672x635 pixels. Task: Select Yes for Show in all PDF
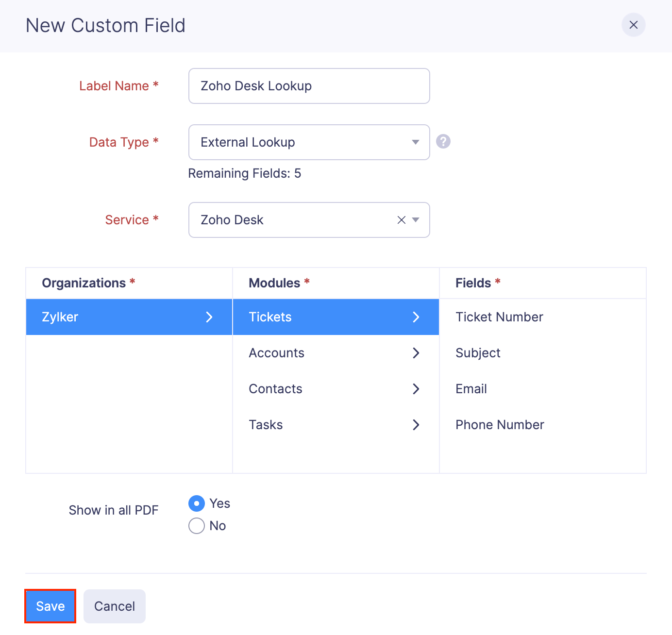(197, 503)
